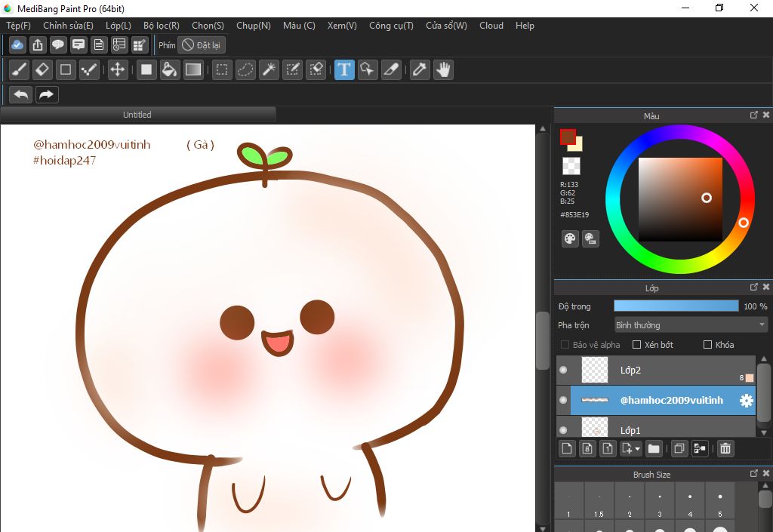773x532 pixels.
Task: Open the Công cụ(T) menu
Action: pyautogui.click(x=392, y=26)
